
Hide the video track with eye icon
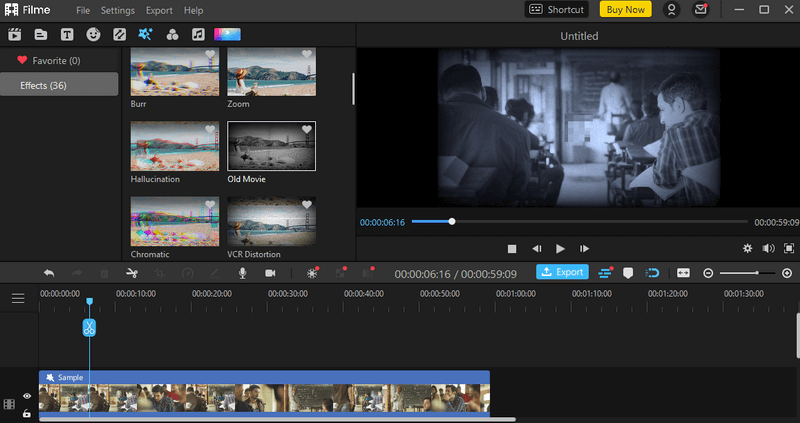[27, 396]
